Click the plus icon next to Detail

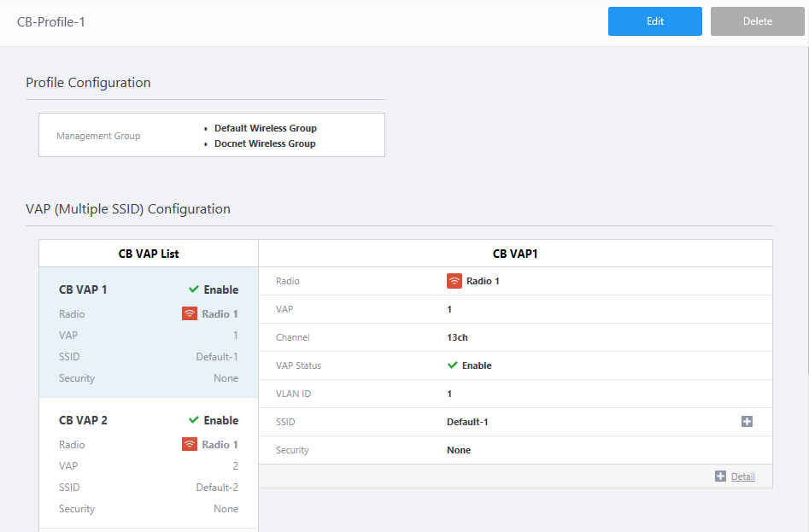(x=720, y=476)
